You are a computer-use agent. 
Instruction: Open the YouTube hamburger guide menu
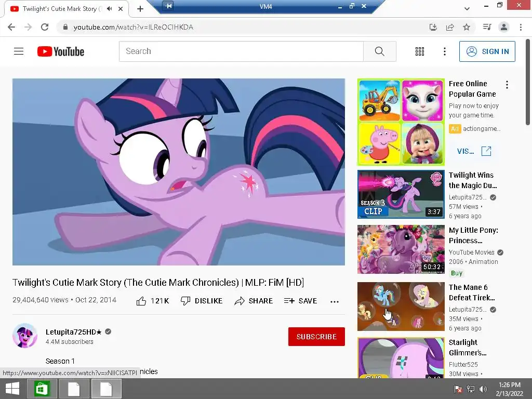[x=19, y=51]
